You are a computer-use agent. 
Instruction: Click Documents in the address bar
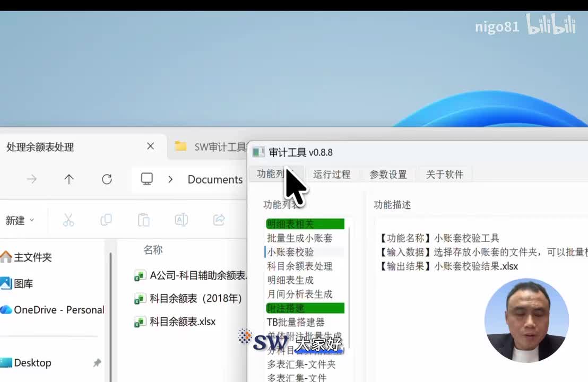point(215,179)
